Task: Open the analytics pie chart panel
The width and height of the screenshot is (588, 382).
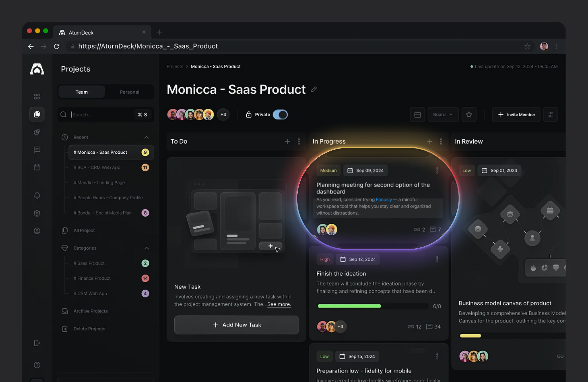Action: [37, 132]
